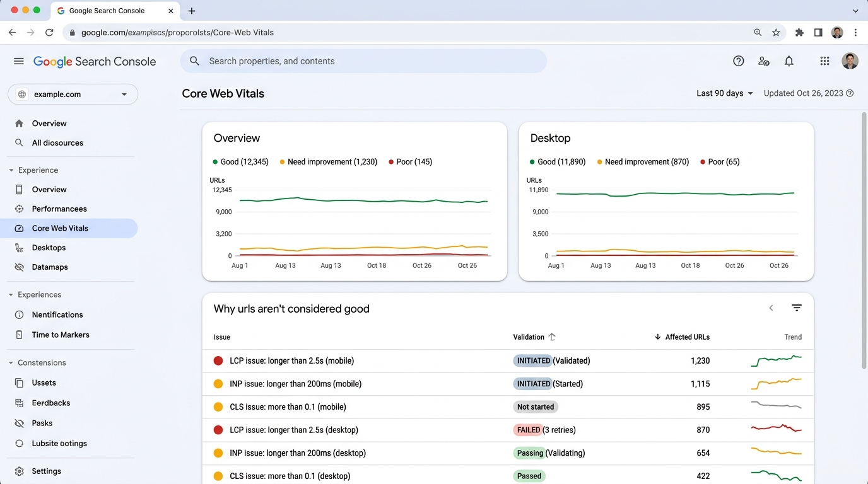868x484 pixels.
Task: Open a new browser tab
Action: (192, 11)
